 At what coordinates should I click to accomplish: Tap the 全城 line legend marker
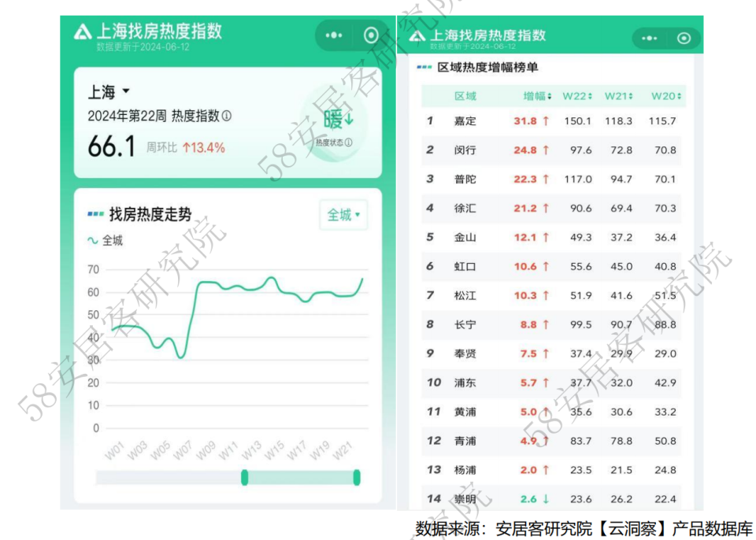[92, 240]
